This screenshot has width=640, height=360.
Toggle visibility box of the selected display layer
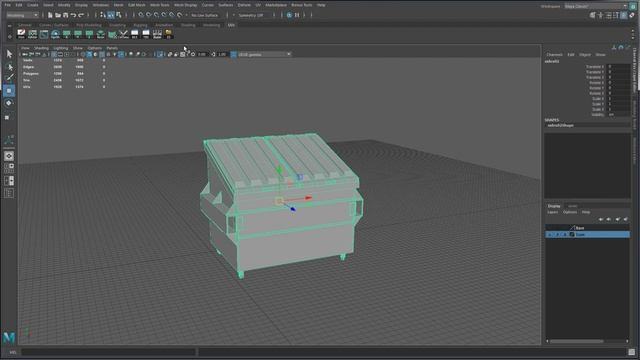click(549, 235)
